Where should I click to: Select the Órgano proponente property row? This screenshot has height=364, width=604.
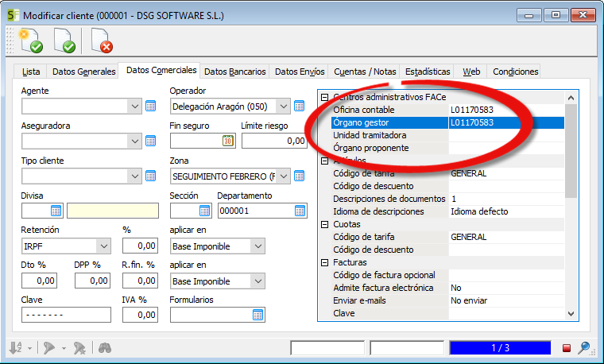[447, 148]
